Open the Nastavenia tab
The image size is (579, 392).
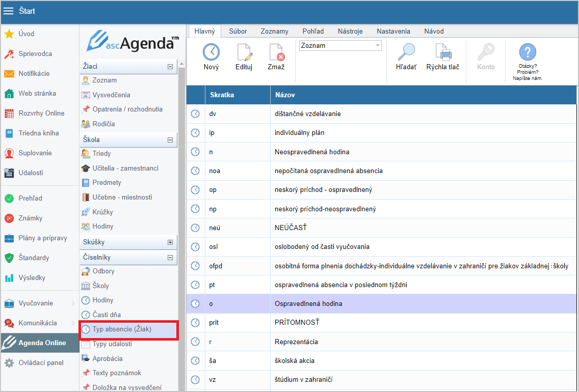[x=393, y=32]
